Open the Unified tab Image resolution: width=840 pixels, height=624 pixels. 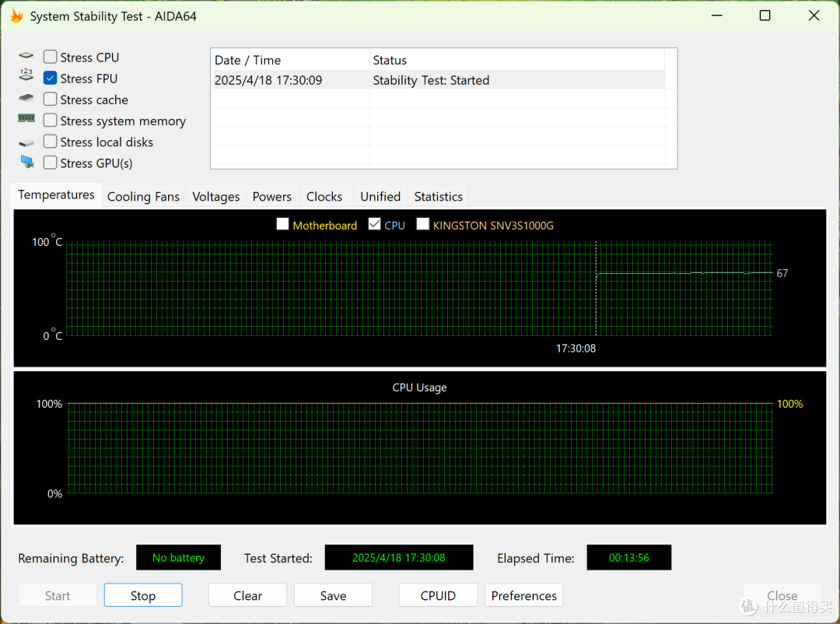coord(380,197)
